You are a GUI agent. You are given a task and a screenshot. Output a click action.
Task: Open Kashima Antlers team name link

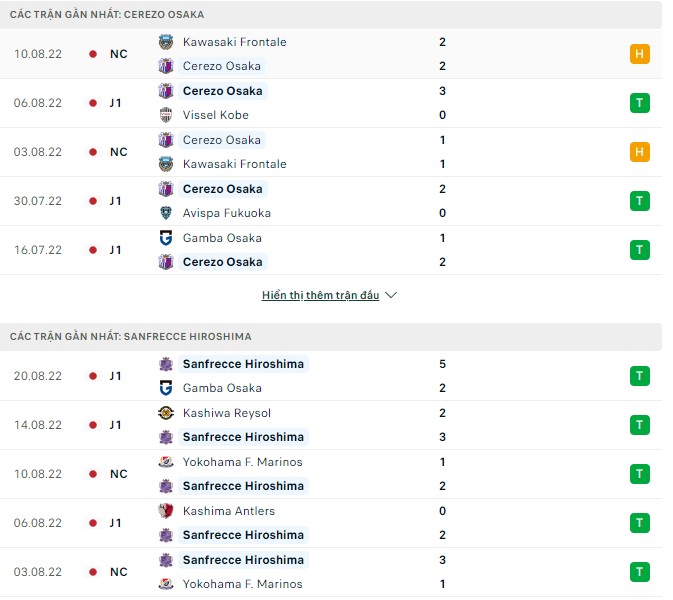[229, 511]
